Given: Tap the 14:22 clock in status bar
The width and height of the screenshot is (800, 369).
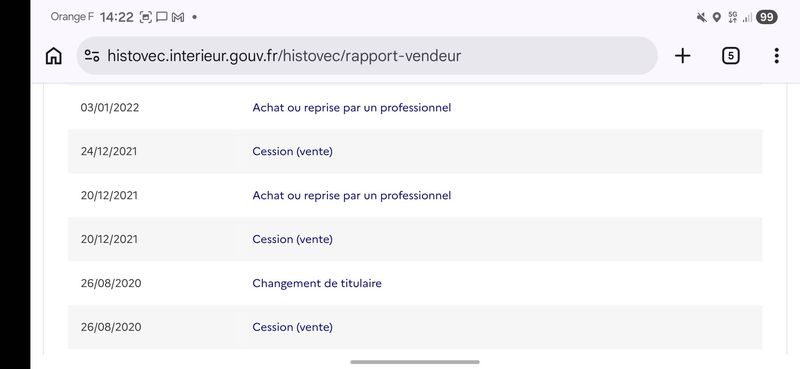Looking at the screenshot, I should click(116, 17).
